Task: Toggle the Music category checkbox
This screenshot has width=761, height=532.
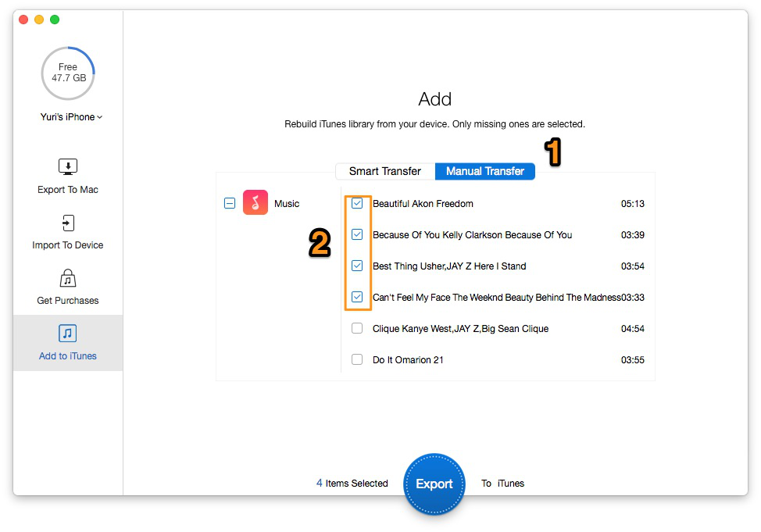Action: tap(230, 203)
